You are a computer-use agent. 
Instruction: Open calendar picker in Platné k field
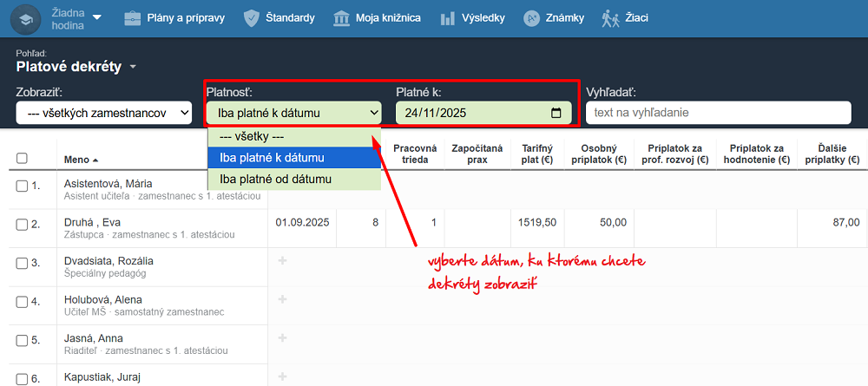coord(556,113)
